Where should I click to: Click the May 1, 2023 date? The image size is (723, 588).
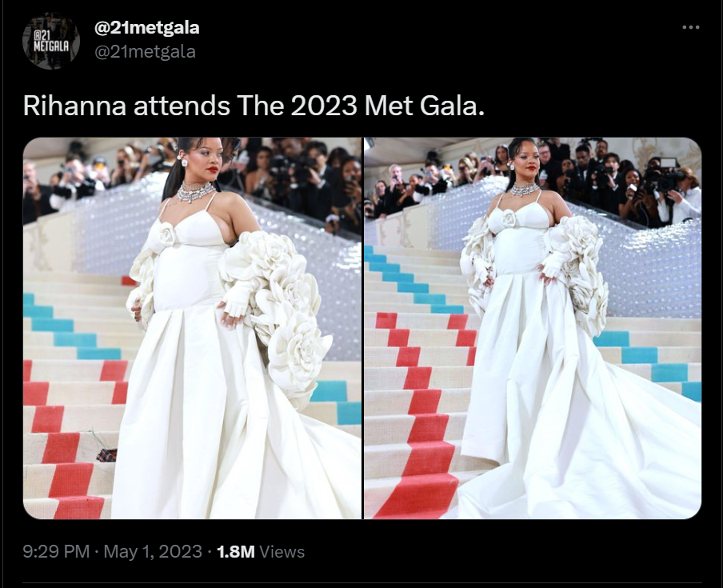pos(153,551)
